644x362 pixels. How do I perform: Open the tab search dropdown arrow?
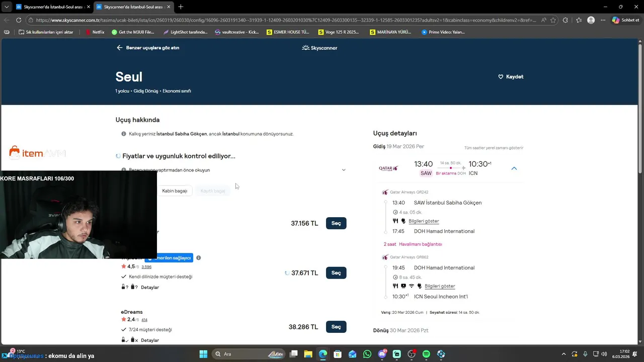6,7
